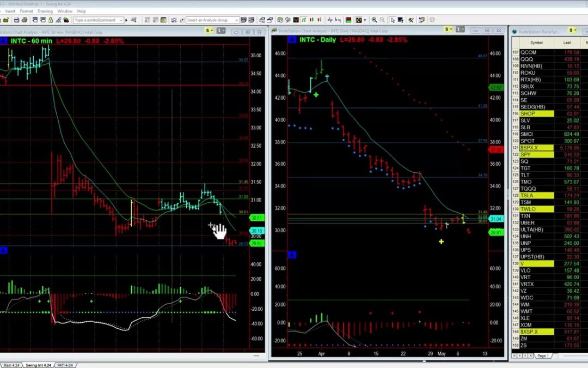Click the double chevron toolbar icon

point(174,20)
